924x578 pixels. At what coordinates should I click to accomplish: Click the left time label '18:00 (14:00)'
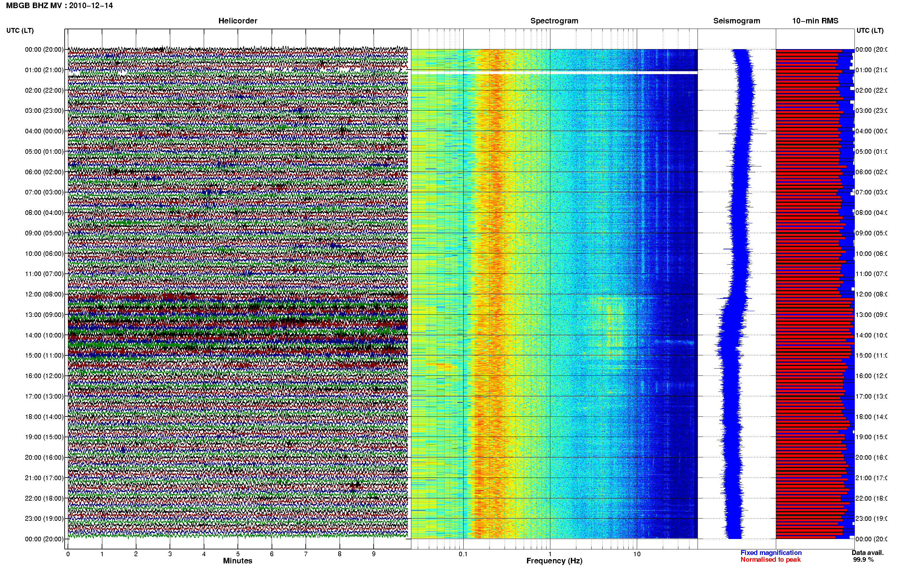coord(44,417)
